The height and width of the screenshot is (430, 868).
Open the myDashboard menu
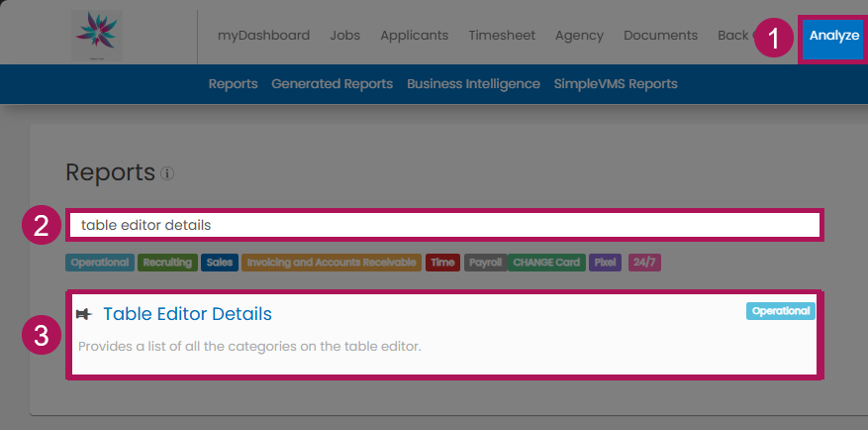pyautogui.click(x=263, y=36)
